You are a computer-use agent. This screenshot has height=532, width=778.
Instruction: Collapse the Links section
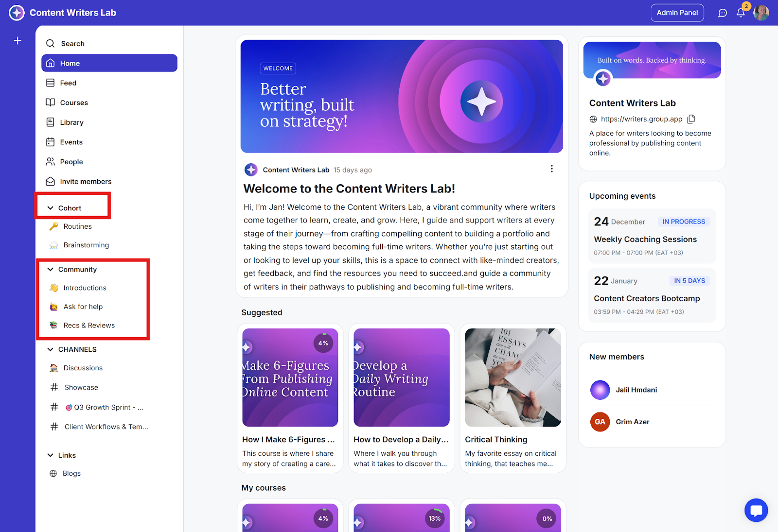pyautogui.click(x=50, y=455)
